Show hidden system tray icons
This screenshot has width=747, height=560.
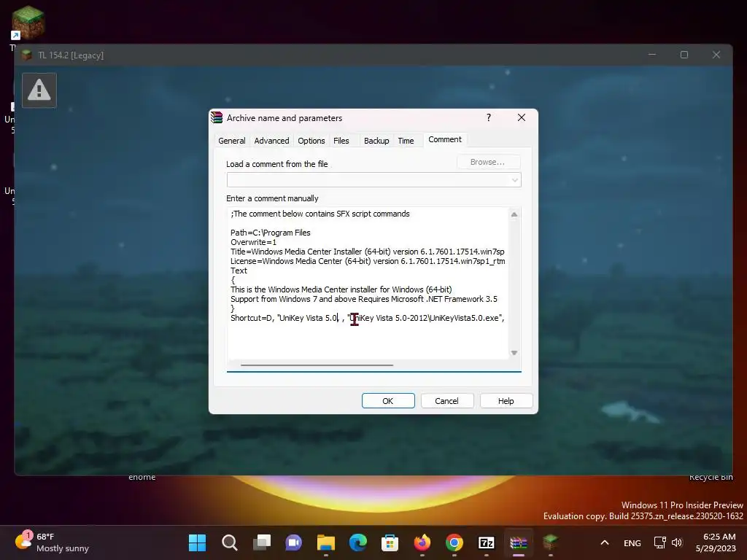coord(605,542)
